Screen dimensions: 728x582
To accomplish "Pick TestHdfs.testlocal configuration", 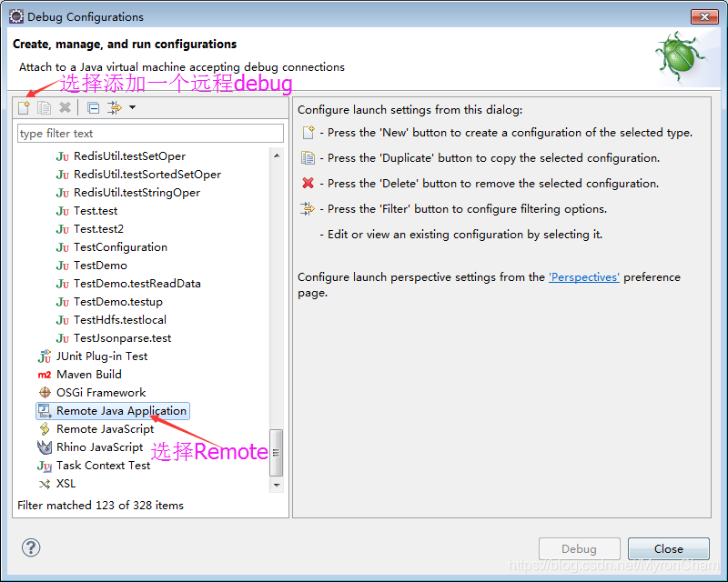I will point(120,320).
